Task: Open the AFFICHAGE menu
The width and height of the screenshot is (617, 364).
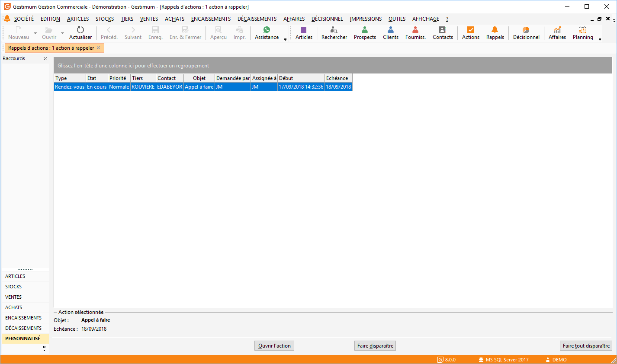Action: (426, 19)
